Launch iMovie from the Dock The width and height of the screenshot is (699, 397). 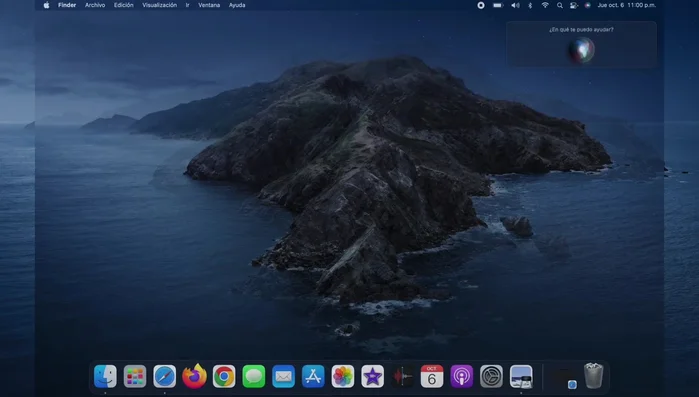pos(373,377)
